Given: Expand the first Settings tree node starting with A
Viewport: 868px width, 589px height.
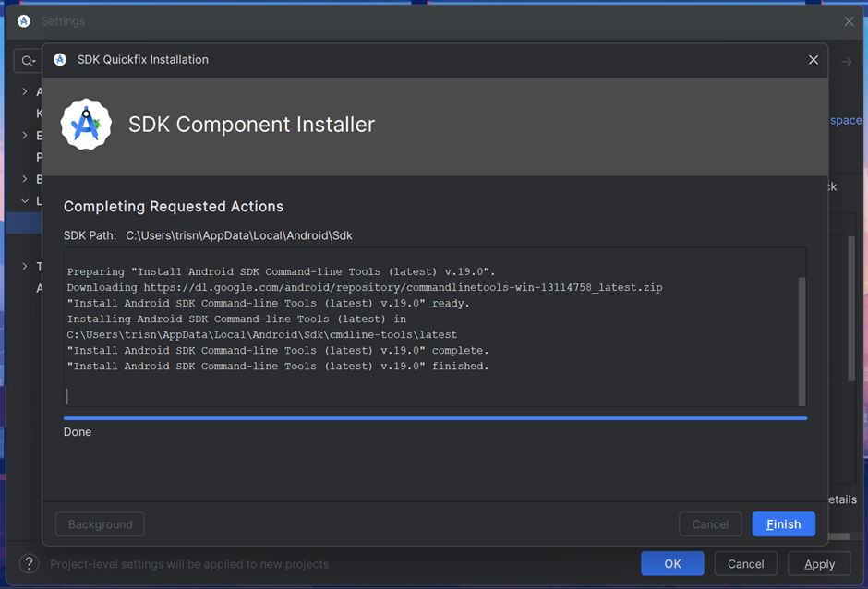Looking at the screenshot, I should tap(24, 91).
